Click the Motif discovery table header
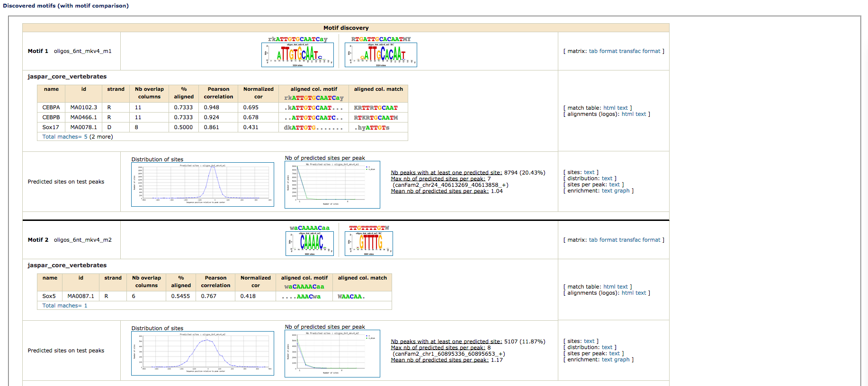 click(x=346, y=28)
